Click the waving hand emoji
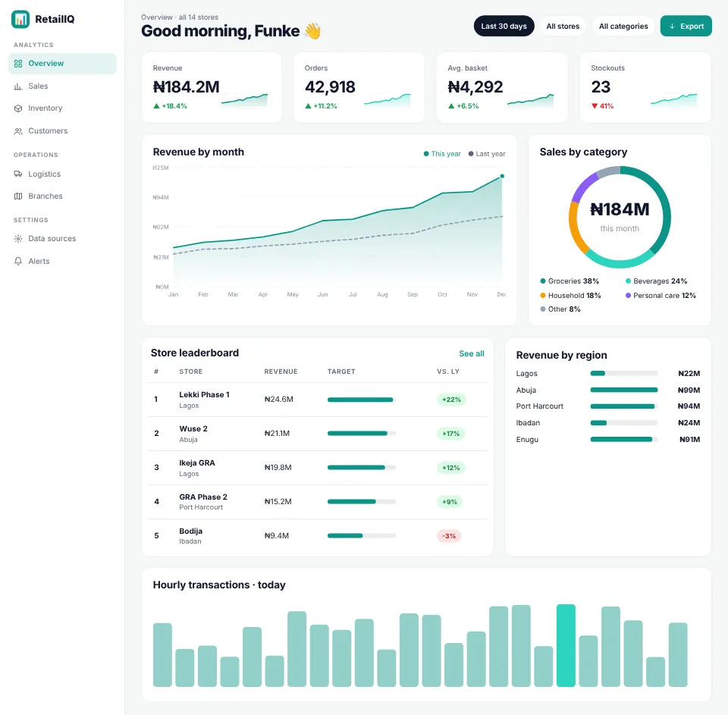 [x=312, y=31]
